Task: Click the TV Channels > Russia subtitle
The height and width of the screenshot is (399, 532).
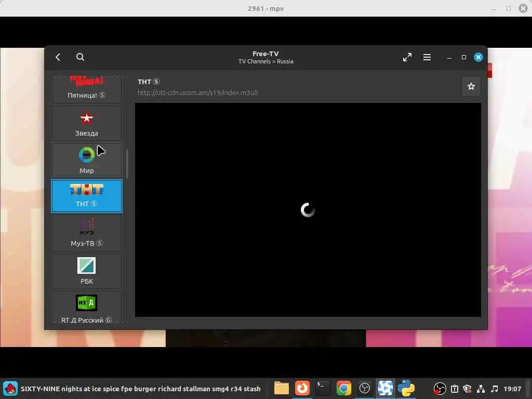Action: pos(265,61)
